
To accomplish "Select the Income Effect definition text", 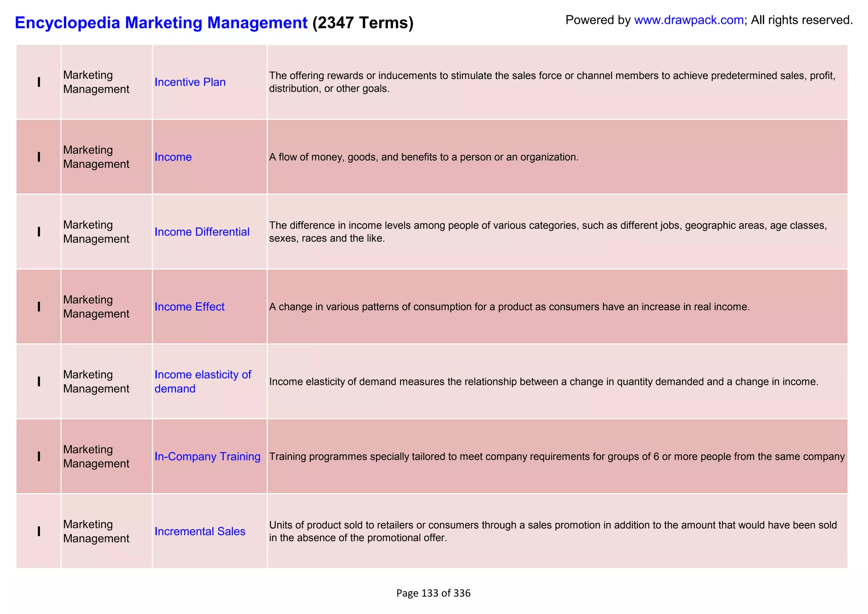I will tap(509, 307).
